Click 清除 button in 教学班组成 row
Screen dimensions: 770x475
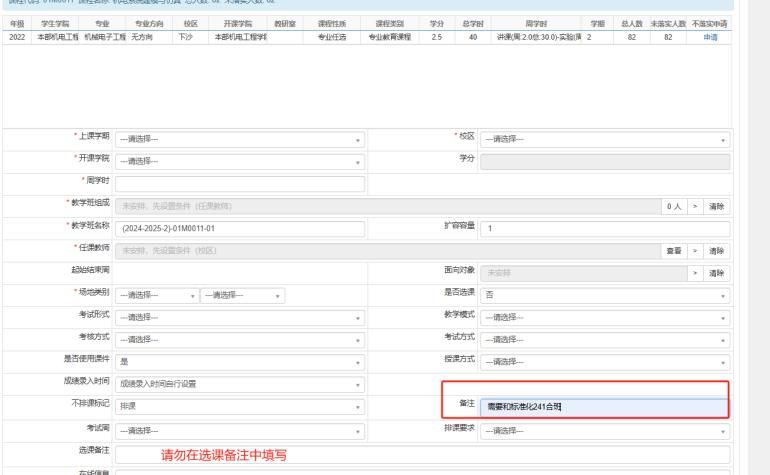(716, 206)
